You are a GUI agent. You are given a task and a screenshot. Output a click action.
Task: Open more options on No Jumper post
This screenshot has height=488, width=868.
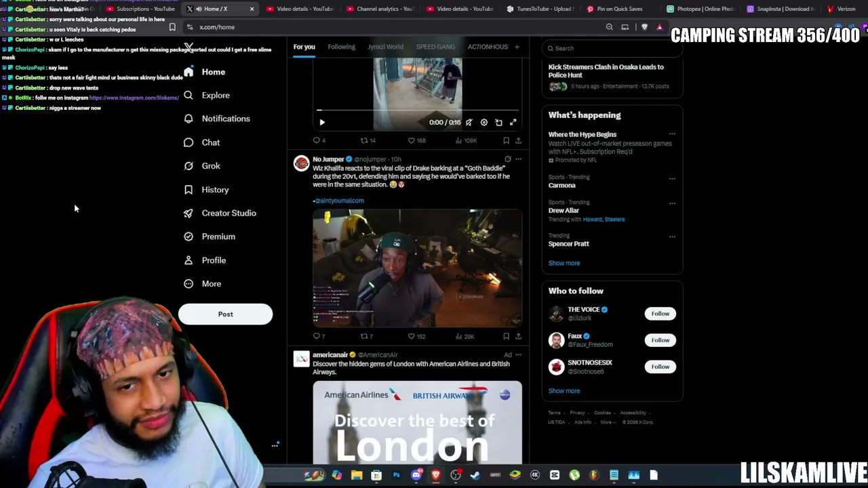click(x=518, y=159)
